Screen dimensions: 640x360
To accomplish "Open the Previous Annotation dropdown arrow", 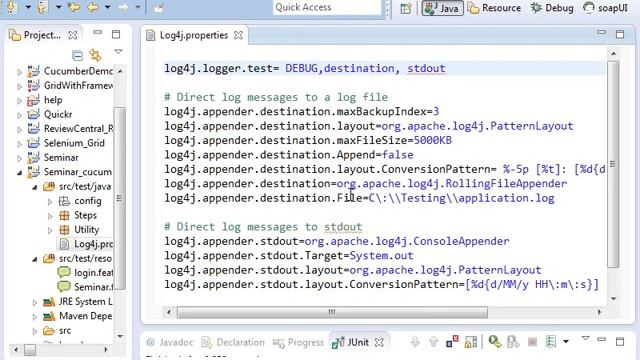I will click(x=58, y=7).
